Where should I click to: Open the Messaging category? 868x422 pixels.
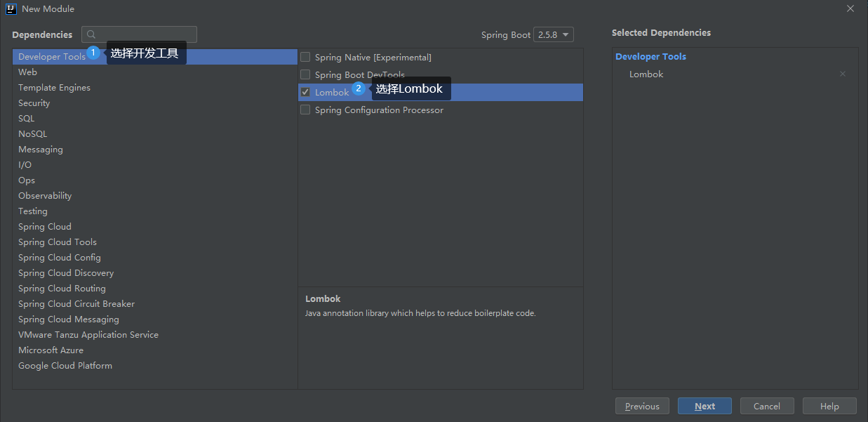point(155,149)
